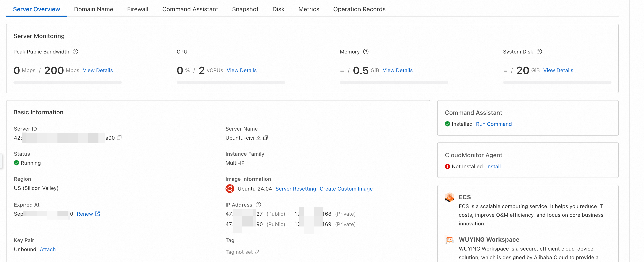
Task: Copy the server name Ubuntu-civi
Action: [x=265, y=138]
